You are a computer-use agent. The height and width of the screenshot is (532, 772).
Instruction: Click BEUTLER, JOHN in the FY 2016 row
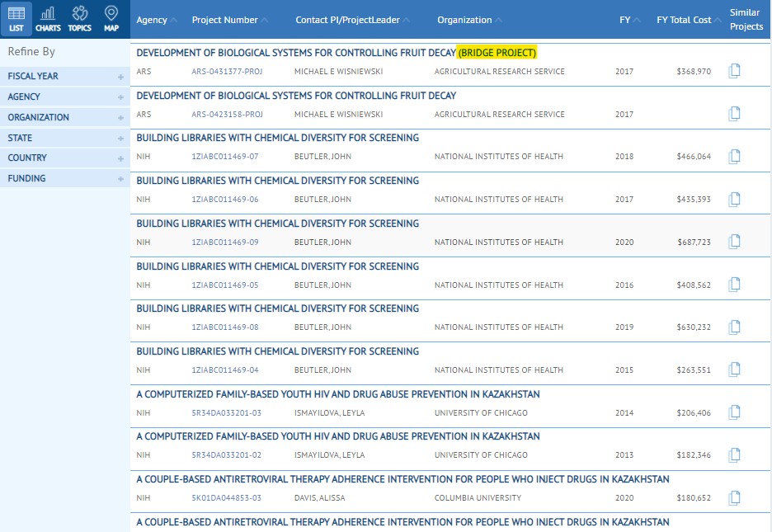(x=323, y=285)
